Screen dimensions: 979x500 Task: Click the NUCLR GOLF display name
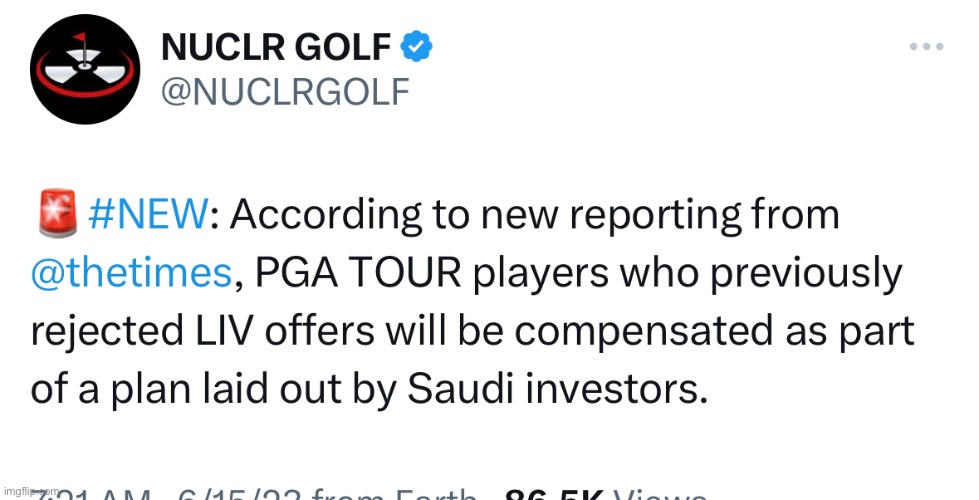click(x=276, y=46)
